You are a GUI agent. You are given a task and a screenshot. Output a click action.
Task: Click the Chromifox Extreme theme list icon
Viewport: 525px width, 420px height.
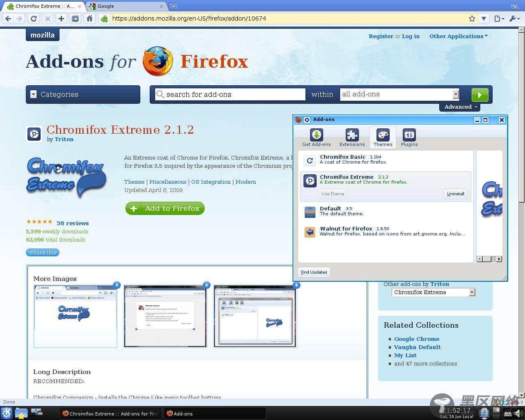[x=310, y=180]
